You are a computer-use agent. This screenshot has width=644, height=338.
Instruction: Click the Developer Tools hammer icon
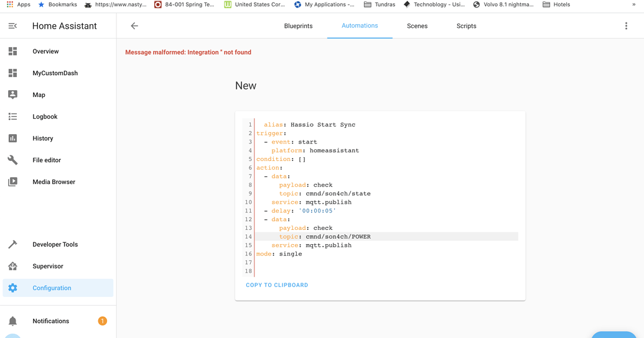coord(12,244)
